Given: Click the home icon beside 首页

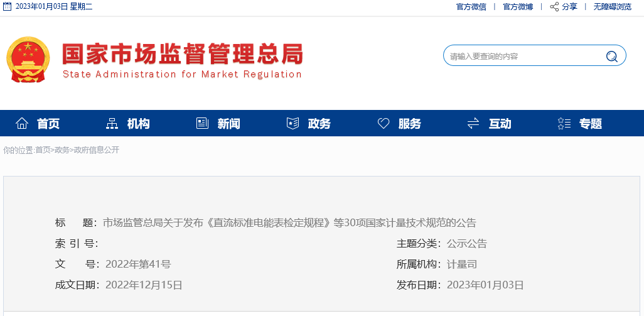Looking at the screenshot, I should click(22, 123).
